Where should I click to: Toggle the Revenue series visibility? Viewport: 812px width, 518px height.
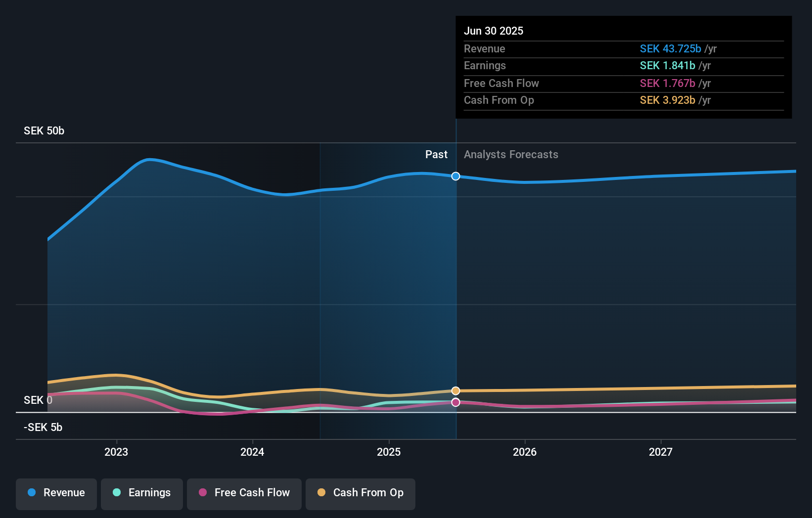[56, 493]
